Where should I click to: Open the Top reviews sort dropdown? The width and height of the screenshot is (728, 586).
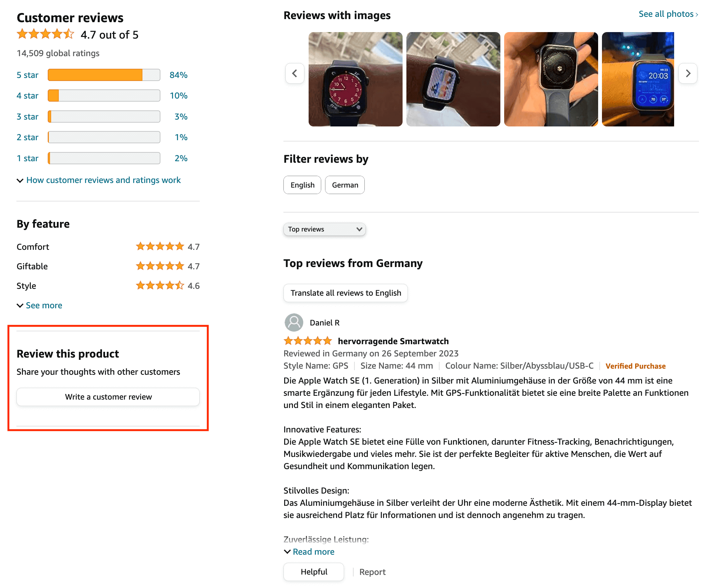325,229
